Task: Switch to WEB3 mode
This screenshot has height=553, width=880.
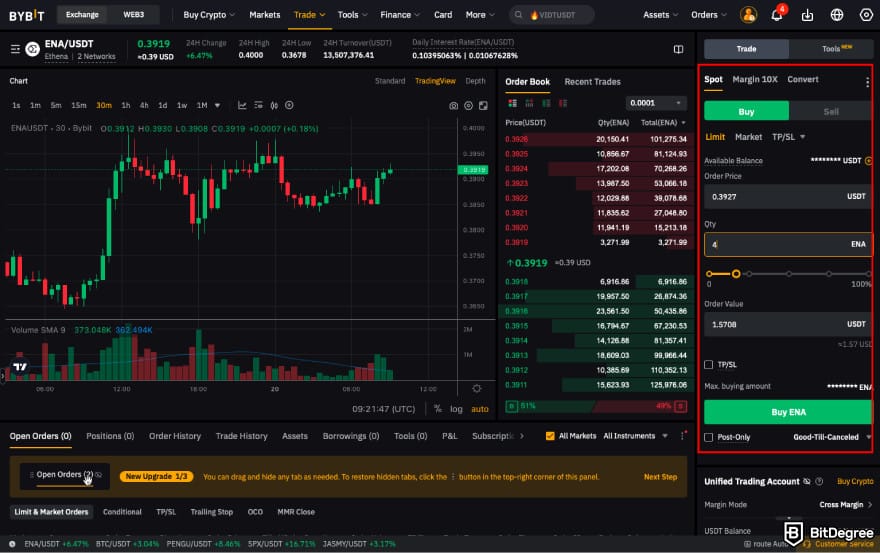Action: tap(134, 15)
